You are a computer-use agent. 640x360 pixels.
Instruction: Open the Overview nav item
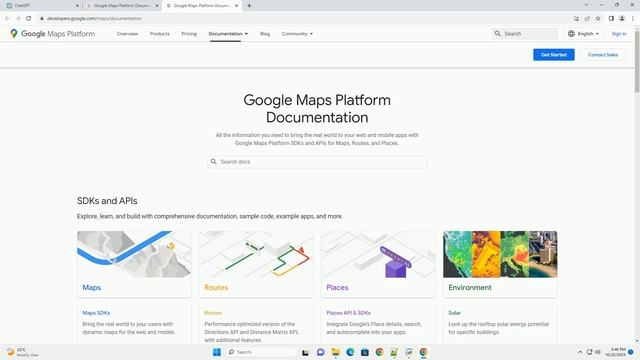point(127,34)
